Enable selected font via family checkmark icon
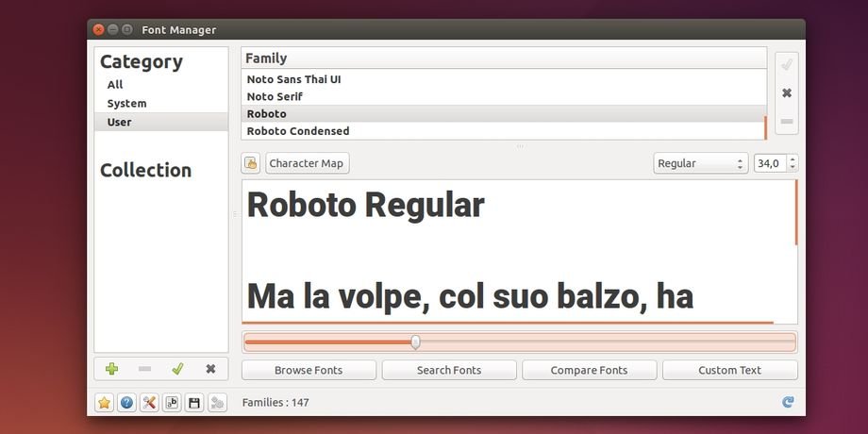Image resolution: width=868 pixels, height=434 pixels. click(x=787, y=65)
